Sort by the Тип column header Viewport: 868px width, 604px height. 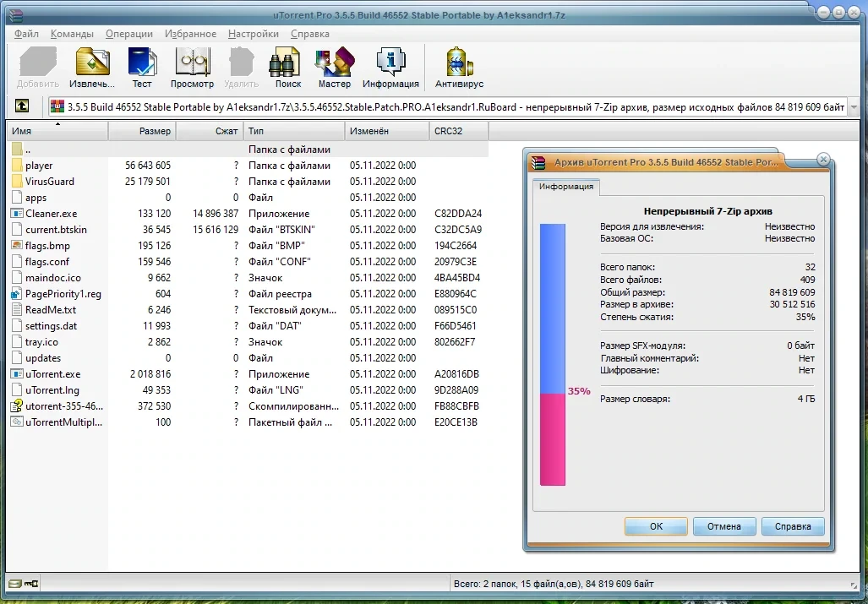click(294, 131)
